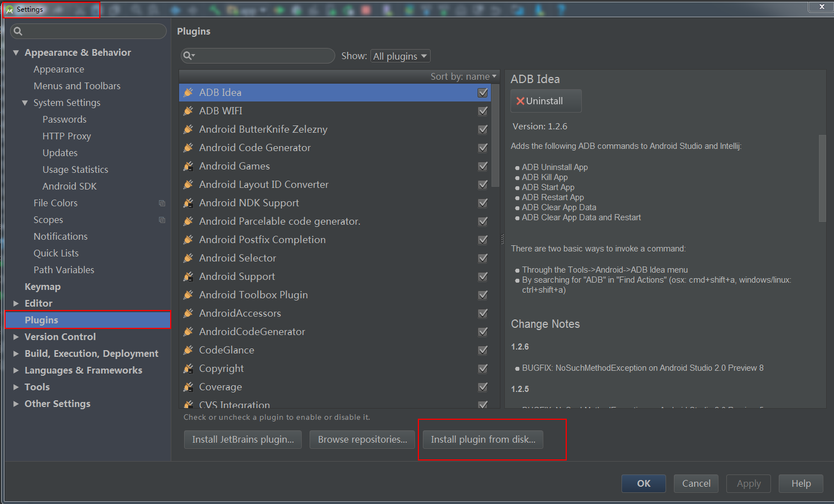Open the Show All plugins dropdown
Viewport: 834px width, 504px height.
[x=401, y=56]
